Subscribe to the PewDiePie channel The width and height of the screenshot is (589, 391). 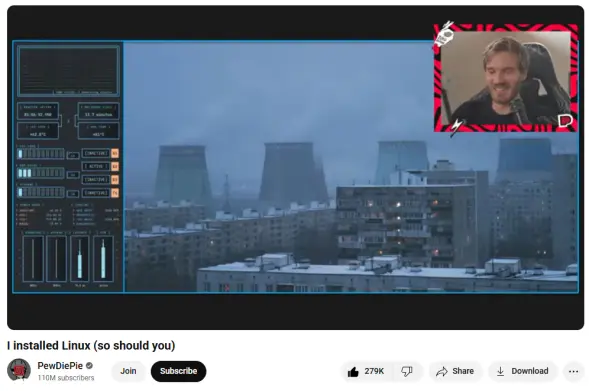pos(178,371)
